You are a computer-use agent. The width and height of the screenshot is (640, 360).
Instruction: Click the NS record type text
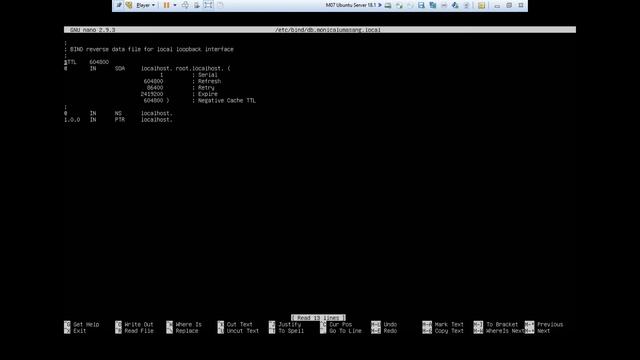(118, 113)
